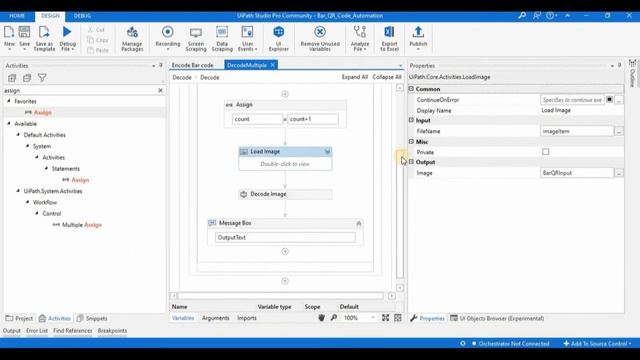Click the activities search field

[x=80, y=91]
